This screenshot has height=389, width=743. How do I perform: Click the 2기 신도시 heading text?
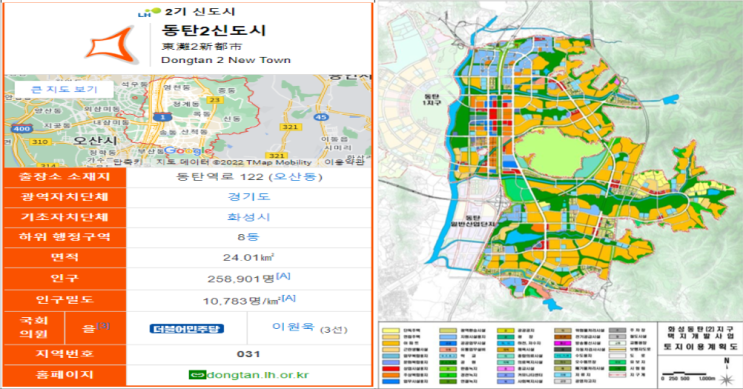click(x=200, y=12)
